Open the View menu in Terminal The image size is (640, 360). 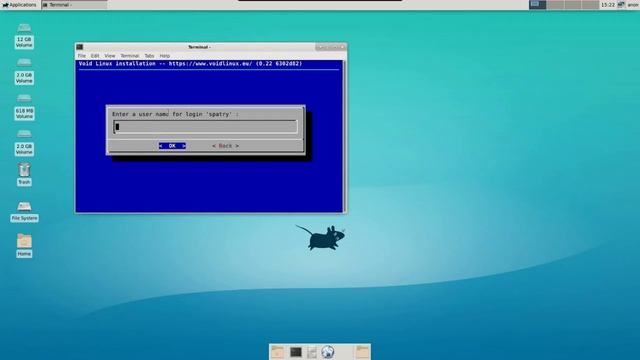tap(110, 56)
